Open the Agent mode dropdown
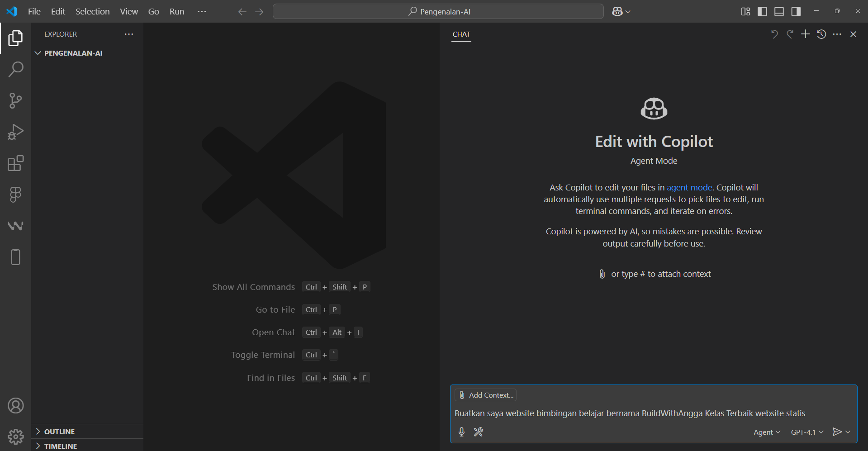This screenshot has height=451, width=868. tap(767, 432)
